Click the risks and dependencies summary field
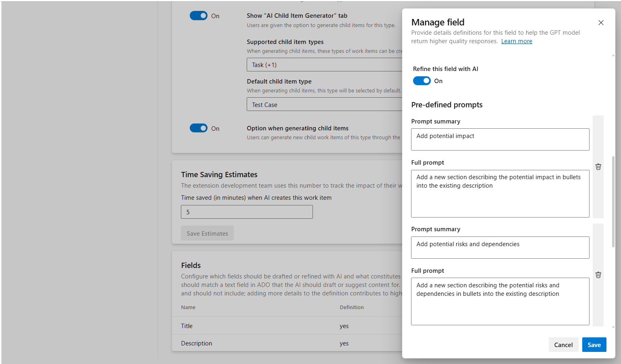 pyautogui.click(x=500, y=247)
